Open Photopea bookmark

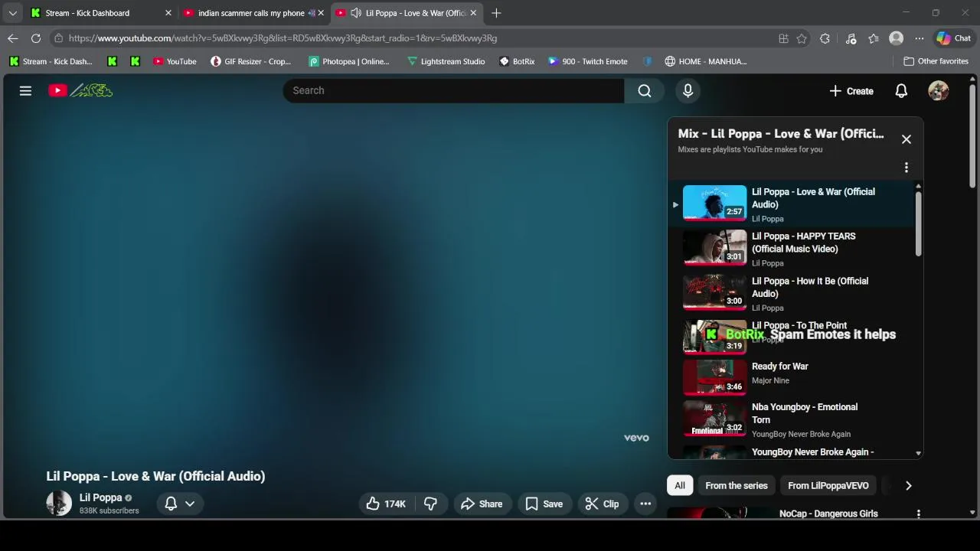click(349, 61)
